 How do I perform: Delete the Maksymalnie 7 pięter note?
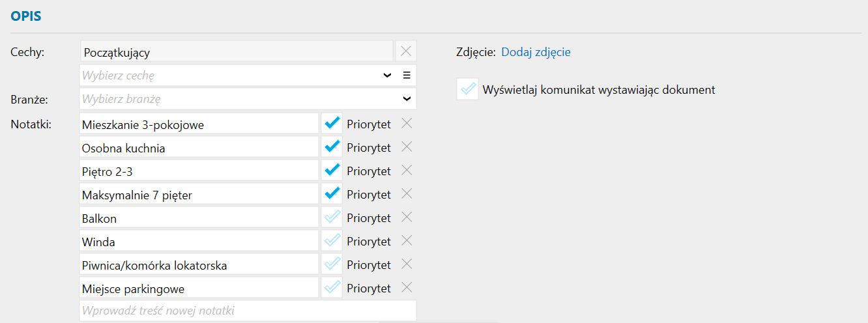(x=407, y=193)
